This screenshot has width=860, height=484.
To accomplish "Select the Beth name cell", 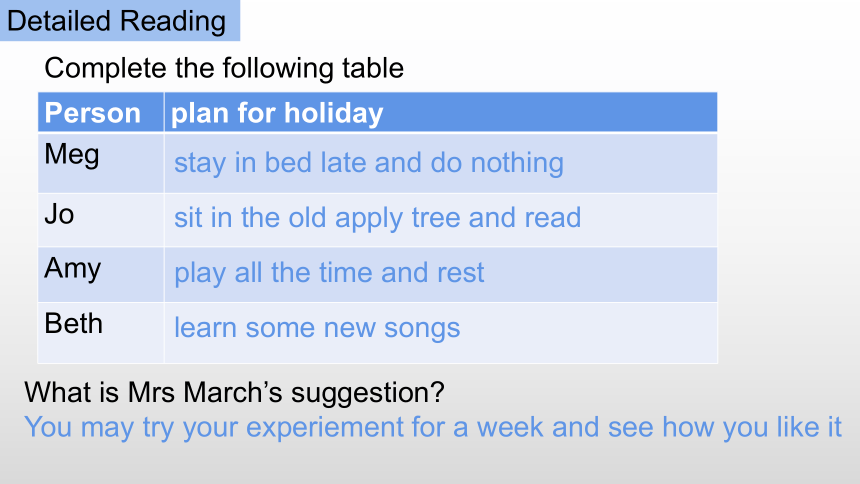I will coord(101,333).
